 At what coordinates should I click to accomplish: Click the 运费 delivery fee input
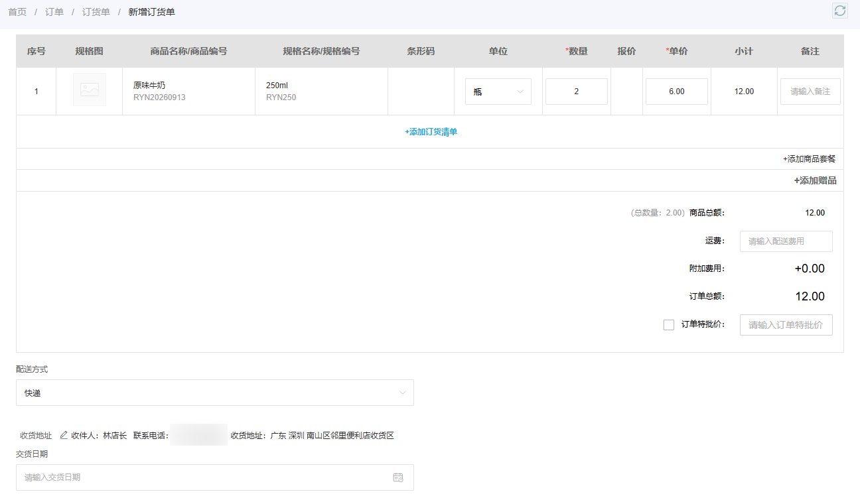click(x=786, y=241)
